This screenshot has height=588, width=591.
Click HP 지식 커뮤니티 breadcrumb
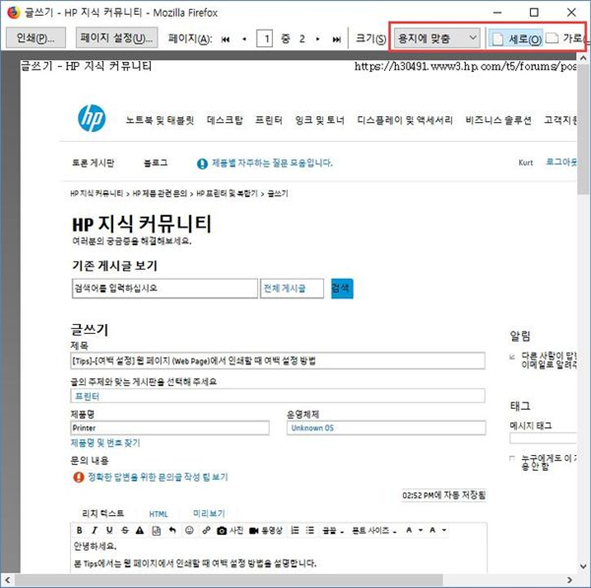pyautogui.click(x=96, y=193)
